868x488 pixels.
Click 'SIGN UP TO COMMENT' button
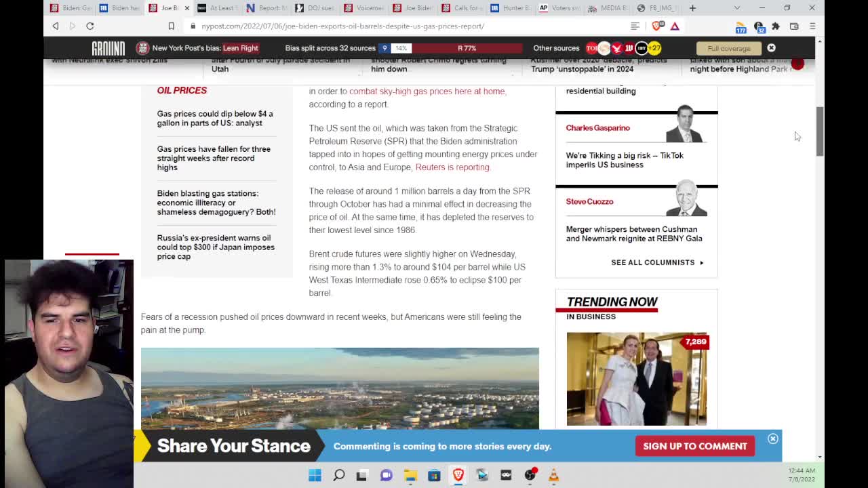(x=695, y=446)
